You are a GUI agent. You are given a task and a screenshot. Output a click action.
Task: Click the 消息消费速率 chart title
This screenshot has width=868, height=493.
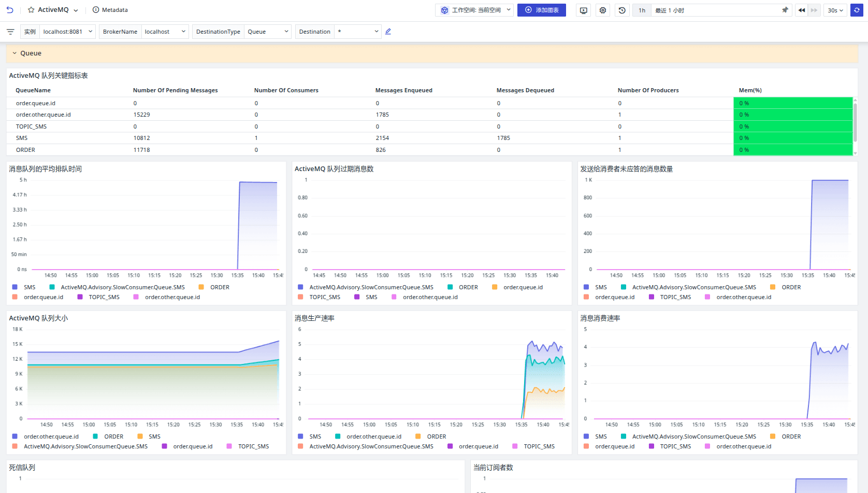[600, 318]
